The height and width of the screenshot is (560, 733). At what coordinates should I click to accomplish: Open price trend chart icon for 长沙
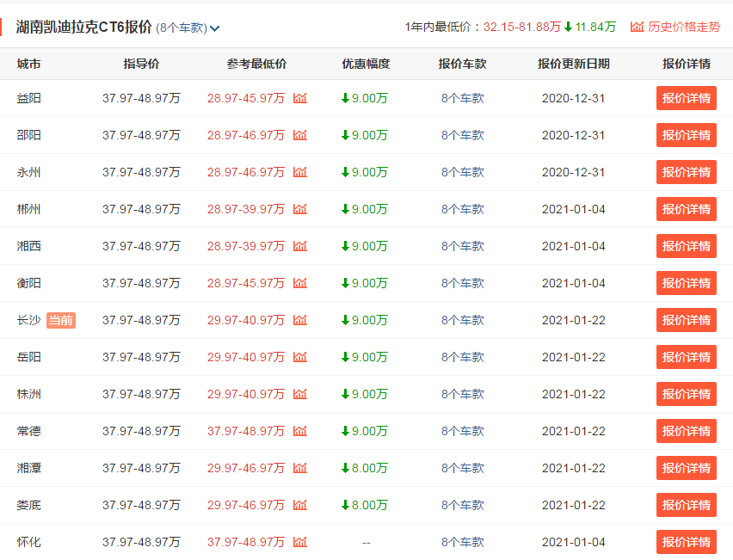point(300,320)
